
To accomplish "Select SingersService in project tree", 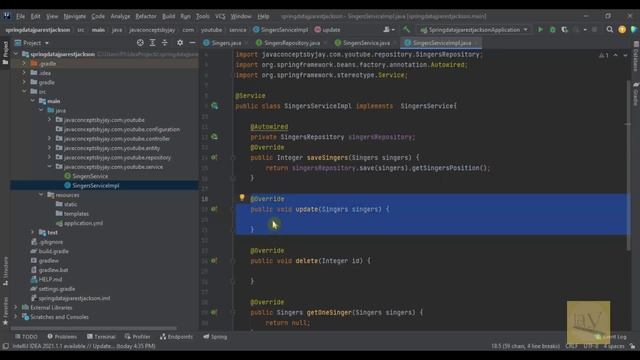I will 90,176.
